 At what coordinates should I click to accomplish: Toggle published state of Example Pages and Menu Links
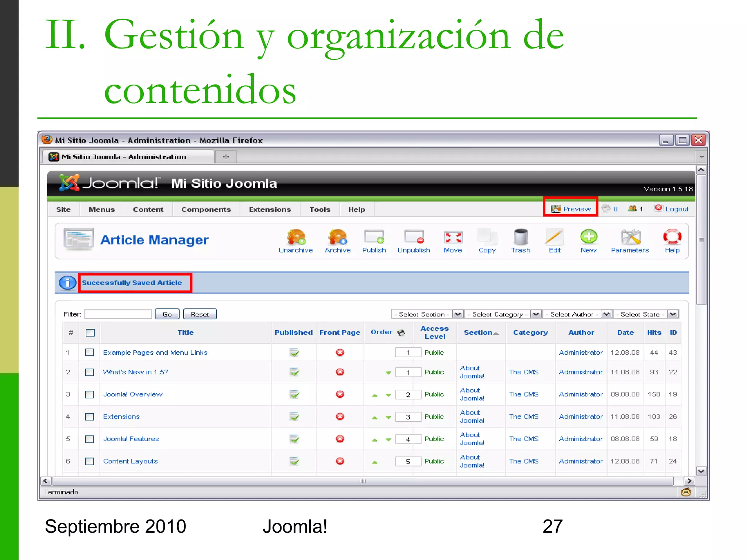tap(294, 353)
